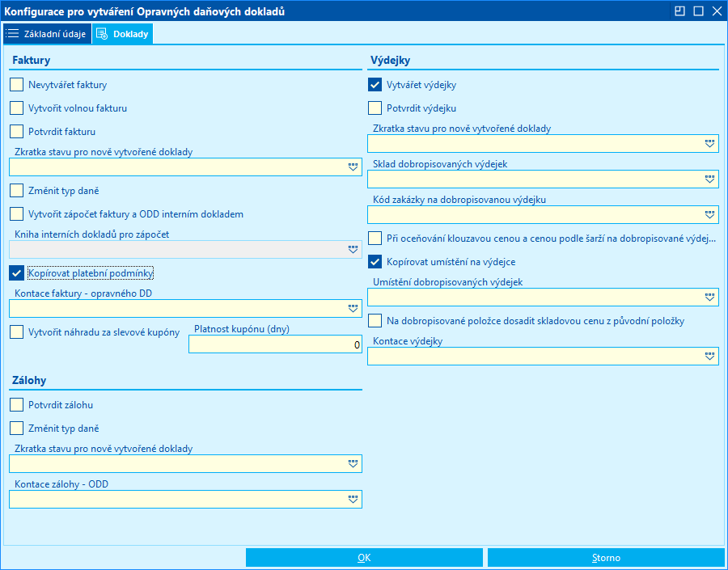Uncheck Kopírovat umístění na výdejce
728x570 pixels.
pyautogui.click(x=375, y=262)
